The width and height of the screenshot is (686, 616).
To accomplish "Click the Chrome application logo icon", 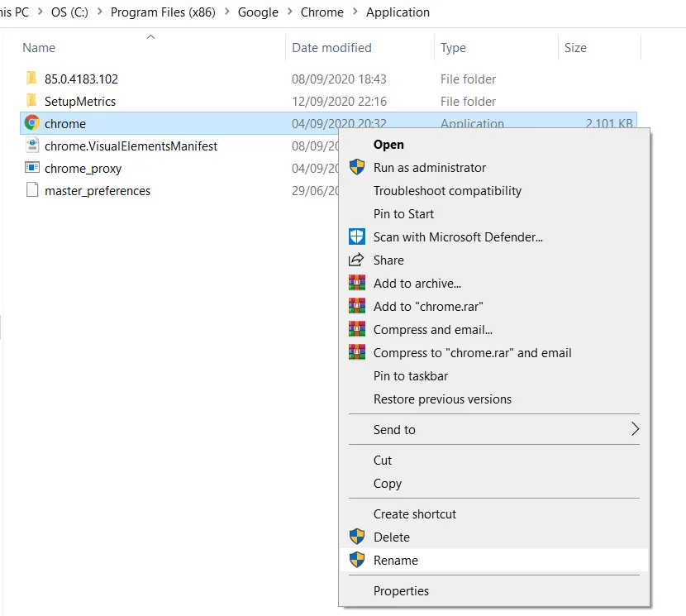I will coord(31,123).
